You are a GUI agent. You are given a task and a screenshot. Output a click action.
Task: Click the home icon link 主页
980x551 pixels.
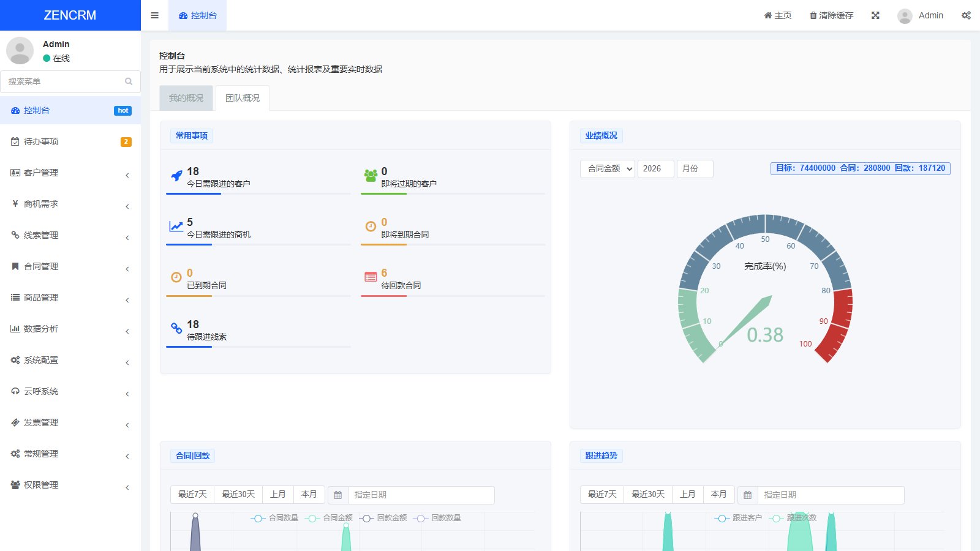[778, 15]
